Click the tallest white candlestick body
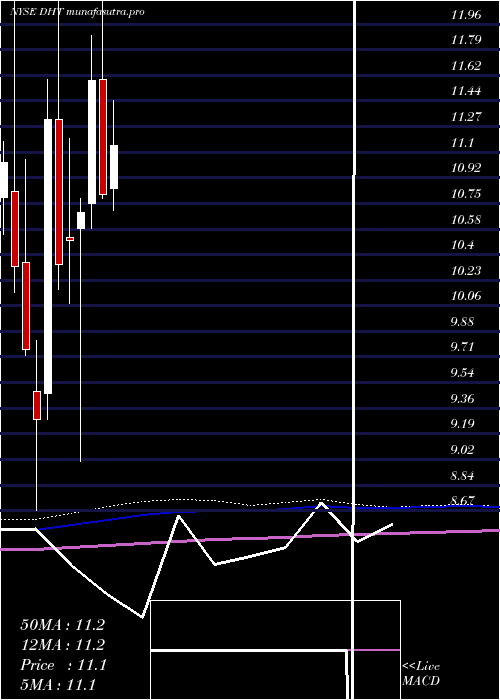Screen dimensions: 500x700 click(47, 257)
